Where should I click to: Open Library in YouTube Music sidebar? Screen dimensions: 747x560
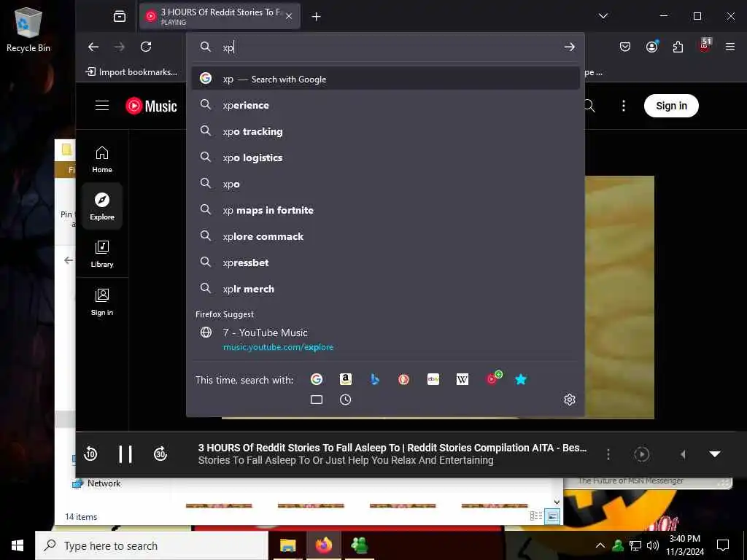[x=102, y=254]
